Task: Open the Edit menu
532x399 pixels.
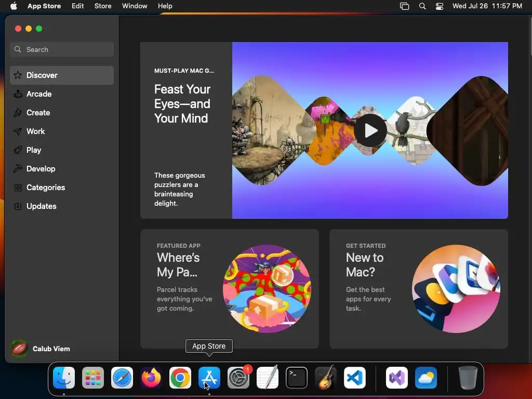Action: [78, 6]
